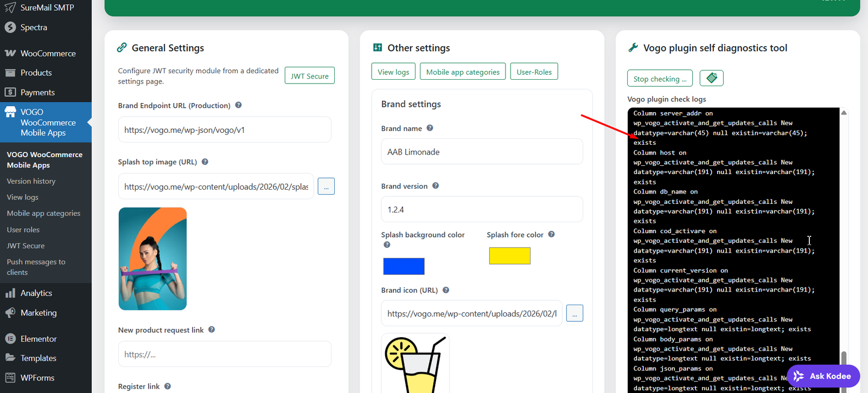Screen dimensions: 868x393
Task: Click the Templates folder icon
Action: (x=10, y=358)
